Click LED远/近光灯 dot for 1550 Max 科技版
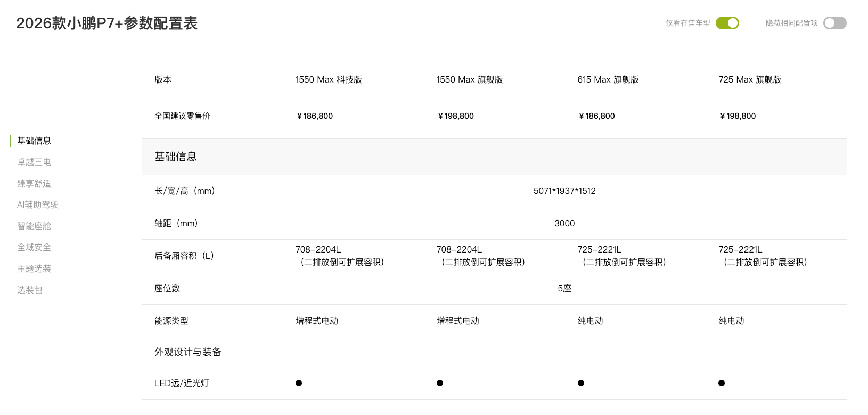This screenshot has height=415, width=868. (x=299, y=383)
